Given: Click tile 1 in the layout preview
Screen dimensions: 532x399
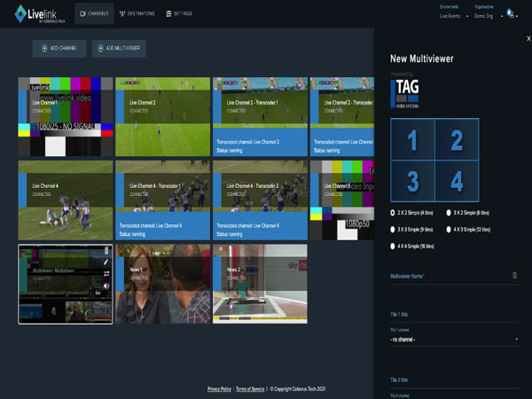Looking at the screenshot, I should tap(413, 139).
